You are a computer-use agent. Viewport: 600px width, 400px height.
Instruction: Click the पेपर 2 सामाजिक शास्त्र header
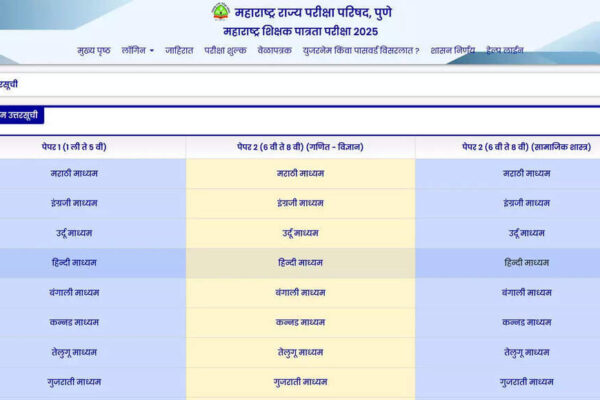527,147
